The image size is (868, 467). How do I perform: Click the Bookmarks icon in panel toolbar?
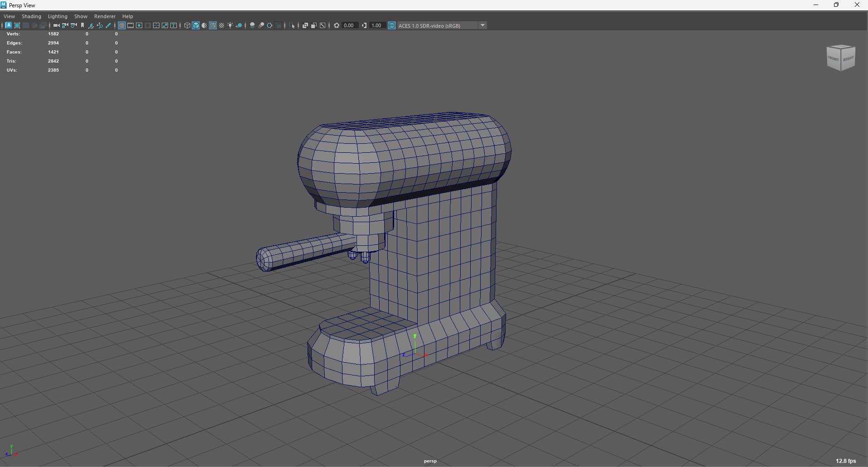82,25
